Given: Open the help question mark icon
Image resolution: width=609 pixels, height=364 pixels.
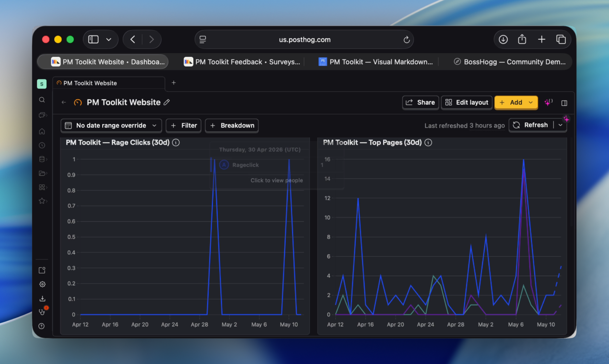Looking at the screenshot, I should [x=42, y=326].
